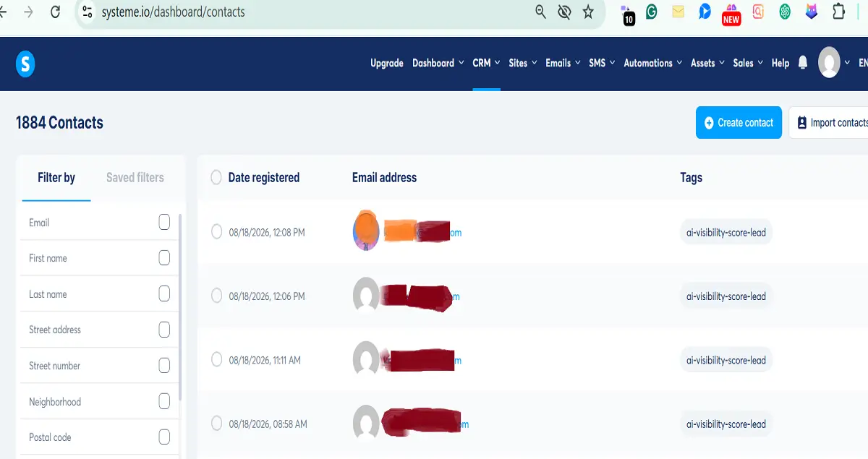The width and height of the screenshot is (868, 459).
Task: Bookmark this page with the star icon
Action: (x=588, y=12)
